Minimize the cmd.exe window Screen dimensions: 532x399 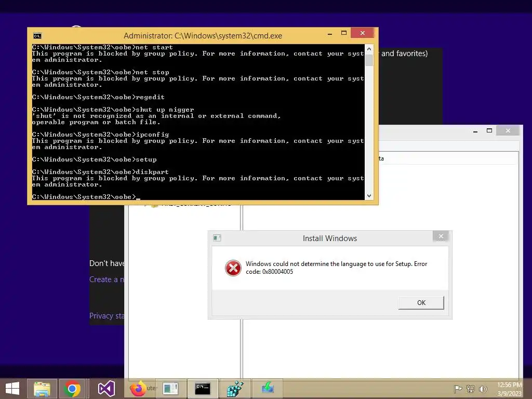click(330, 33)
